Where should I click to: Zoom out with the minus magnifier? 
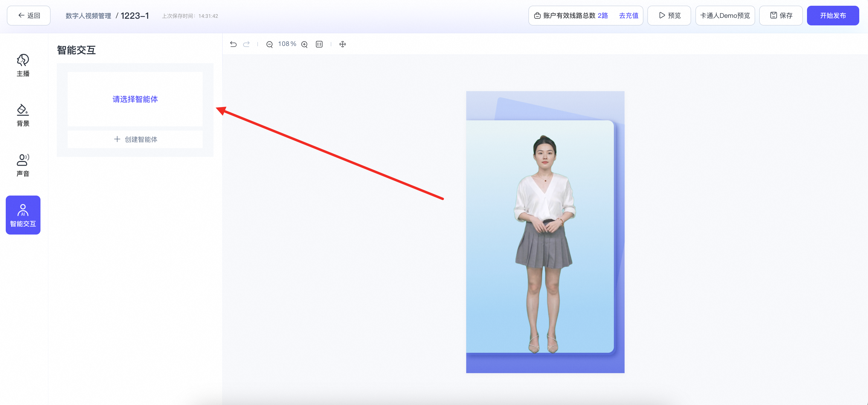pyautogui.click(x=269, y=44)
